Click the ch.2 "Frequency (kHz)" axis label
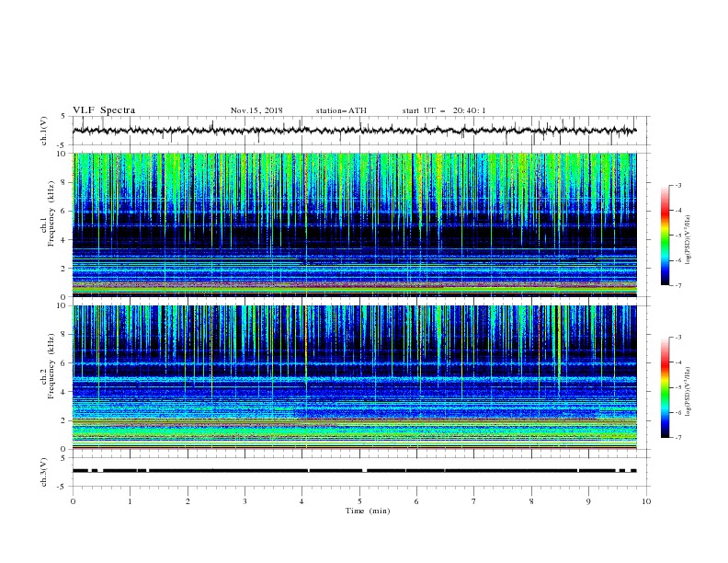 51,367
